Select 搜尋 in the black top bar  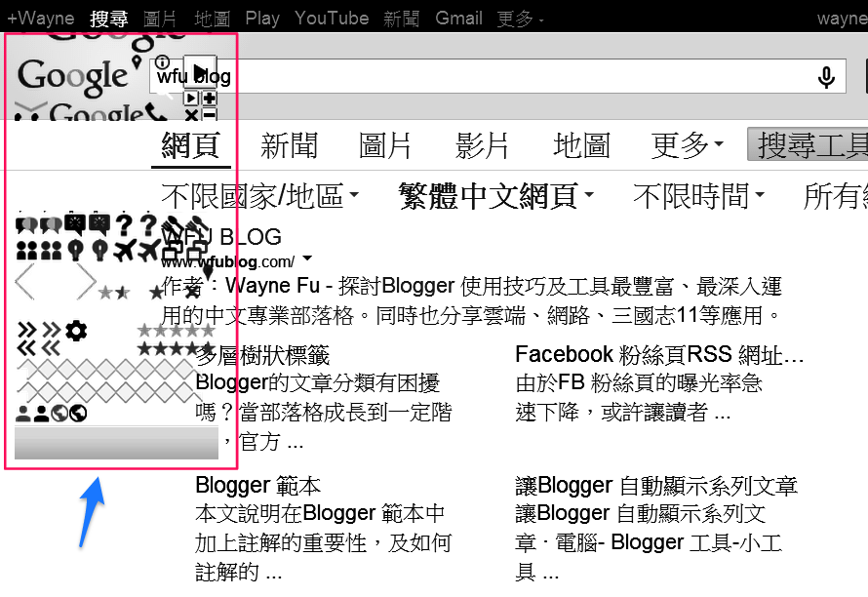108,19
